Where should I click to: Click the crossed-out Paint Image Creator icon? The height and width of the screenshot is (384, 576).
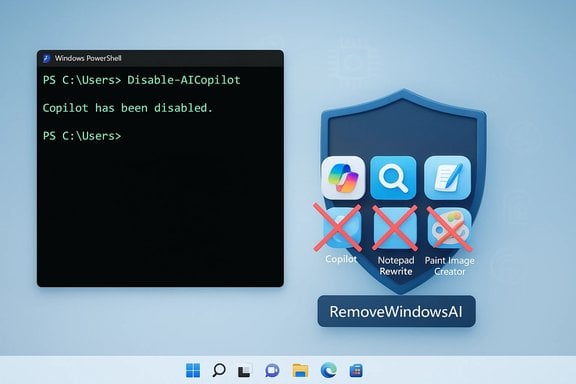tap(449, 228)
